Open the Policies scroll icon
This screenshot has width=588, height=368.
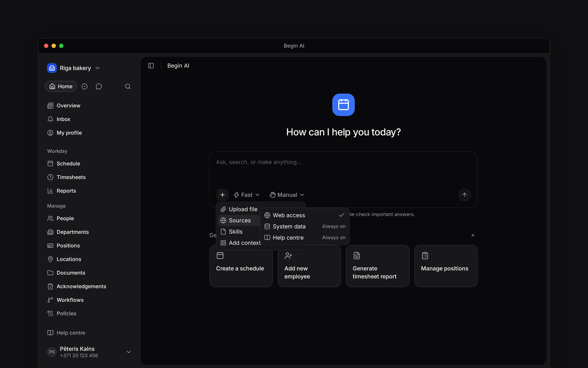pyautogui.click(x=50, y=314)
